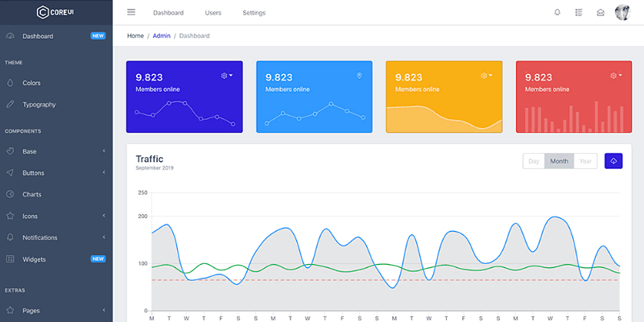This screenshot has height=322, width=644.
Task: Open the gear dropdown on dark blue card
Action: click(x=226, y=76)
